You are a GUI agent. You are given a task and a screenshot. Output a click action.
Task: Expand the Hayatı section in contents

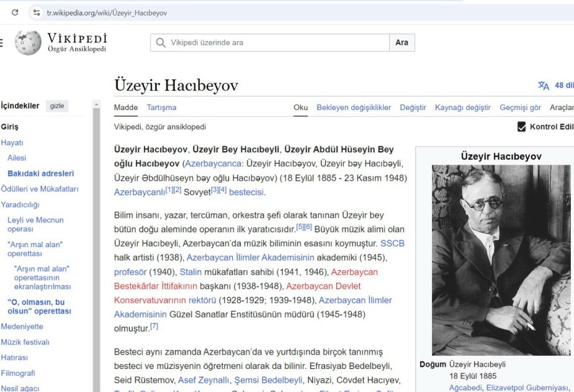pos(12,142)
